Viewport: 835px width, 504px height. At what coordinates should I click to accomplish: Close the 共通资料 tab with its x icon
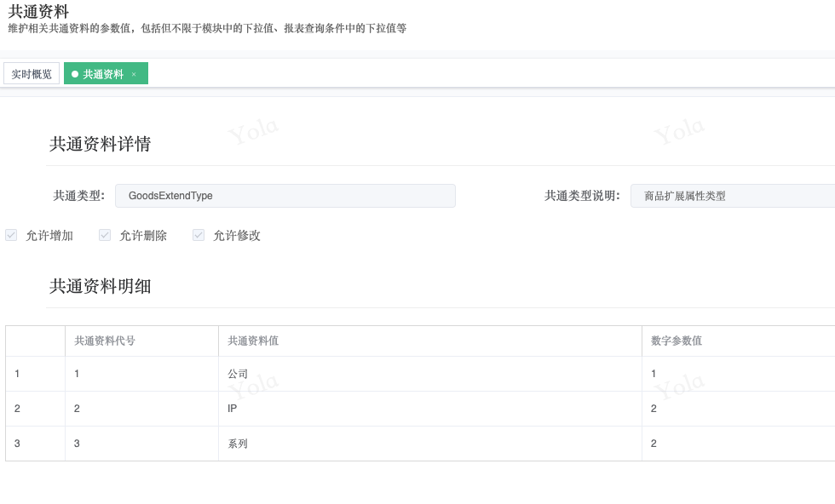point(134,74)
